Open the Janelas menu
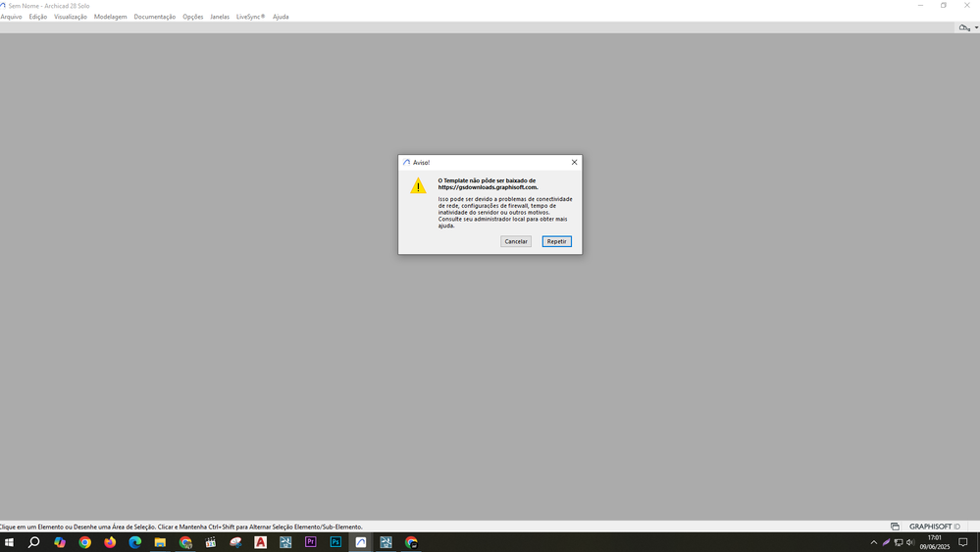This screenshot has width=980, height=552. [220, 17]
